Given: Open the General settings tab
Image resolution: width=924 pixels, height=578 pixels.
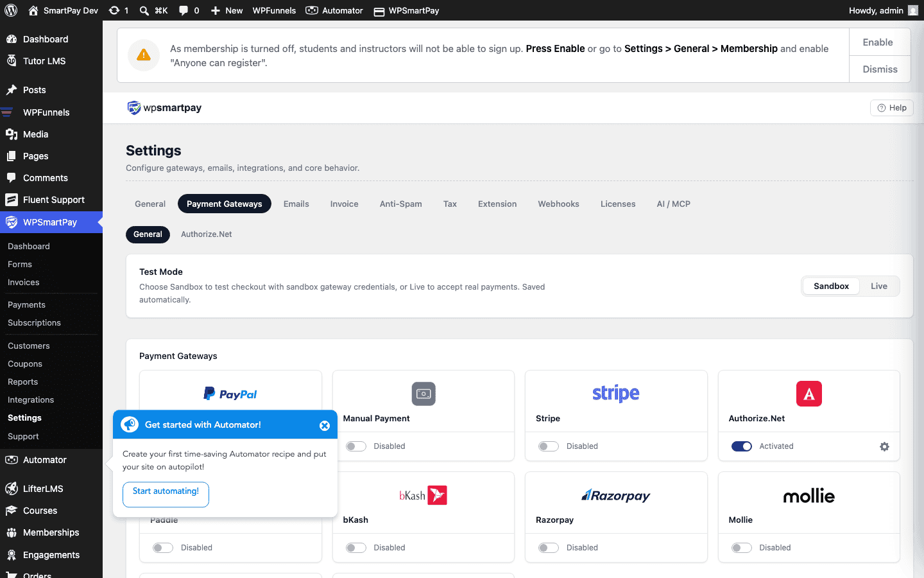Looking at the screenshot, I should coord(150,204).
